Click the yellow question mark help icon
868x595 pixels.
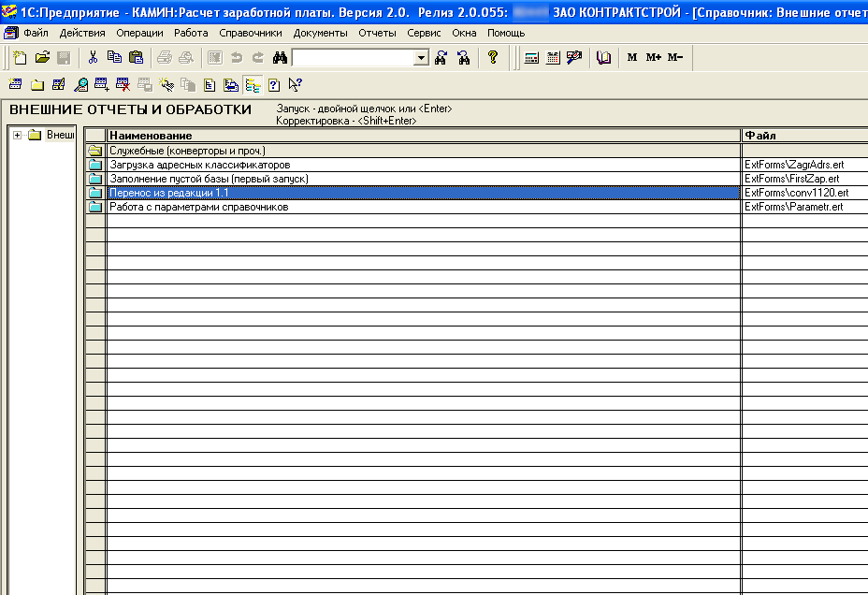493,58
